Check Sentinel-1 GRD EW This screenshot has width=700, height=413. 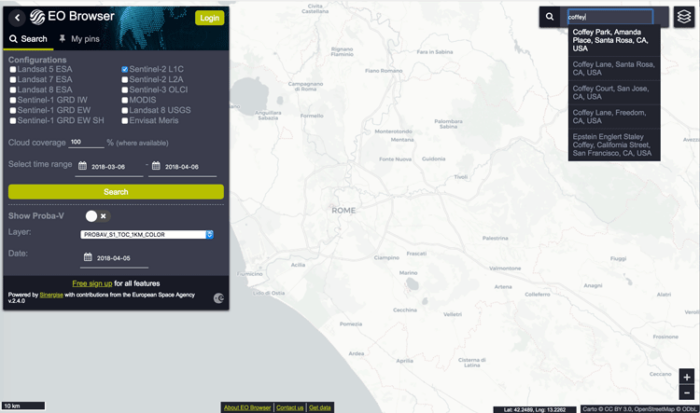(x=13, y=111)
